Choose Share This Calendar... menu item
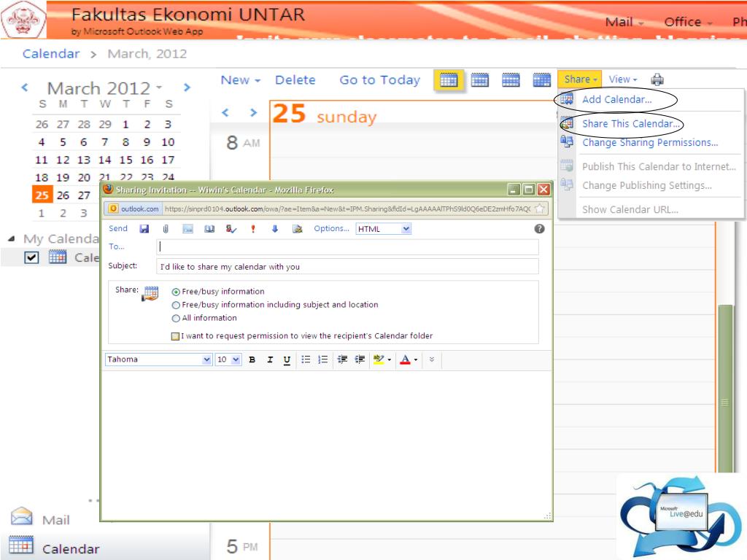Viewport: 747px width, 560px height. coord(631,124)
